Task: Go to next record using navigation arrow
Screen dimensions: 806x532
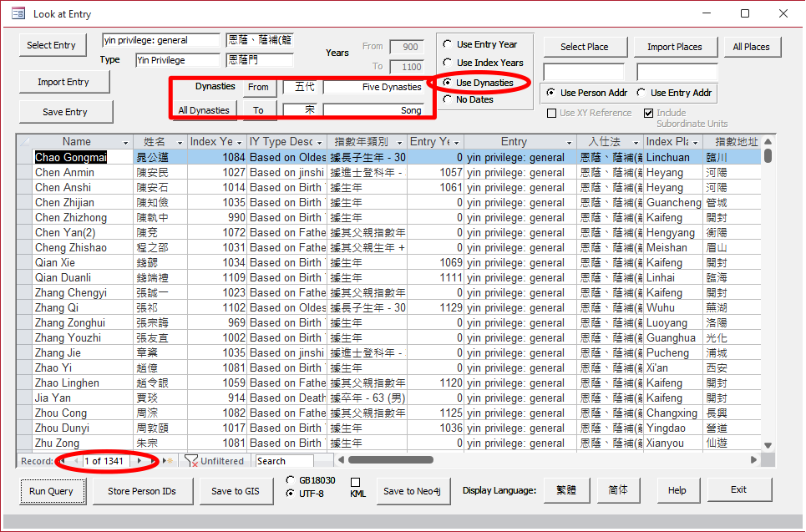Action: click(x=139, y=460)
